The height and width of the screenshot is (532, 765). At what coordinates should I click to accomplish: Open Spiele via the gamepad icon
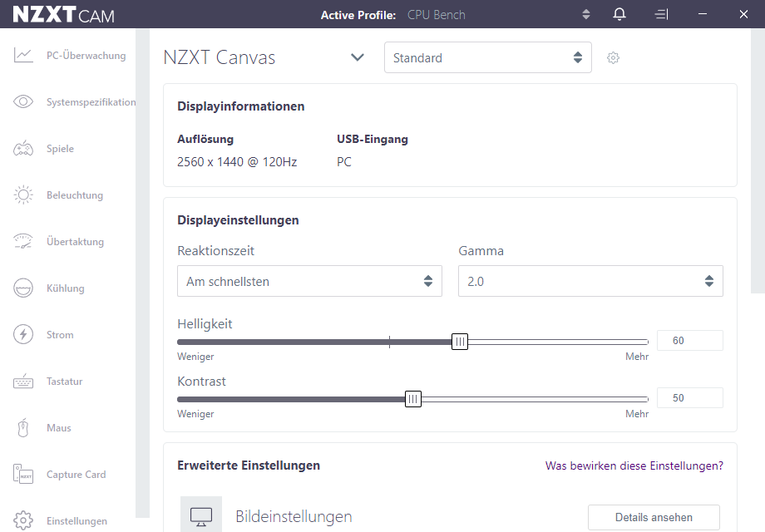(x=23, y=149)
